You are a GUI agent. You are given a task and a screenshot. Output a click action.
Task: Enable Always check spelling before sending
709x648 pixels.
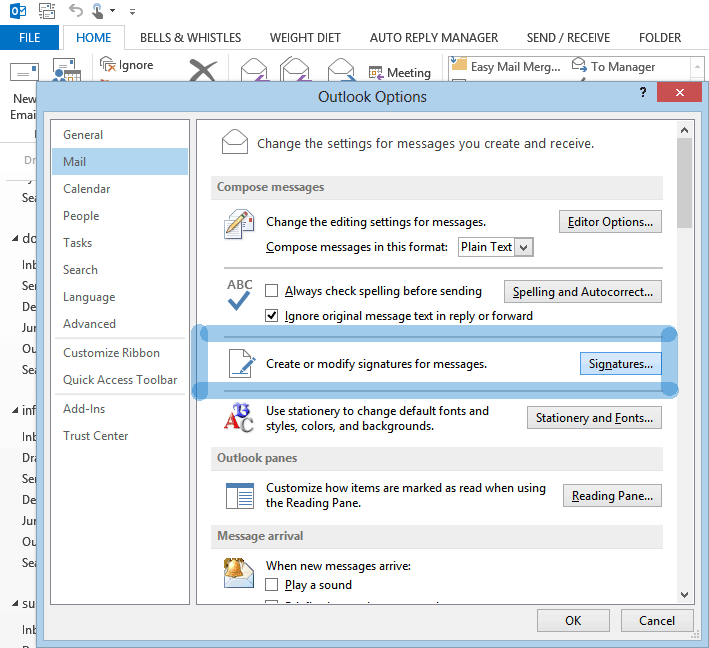click(272, 292)
